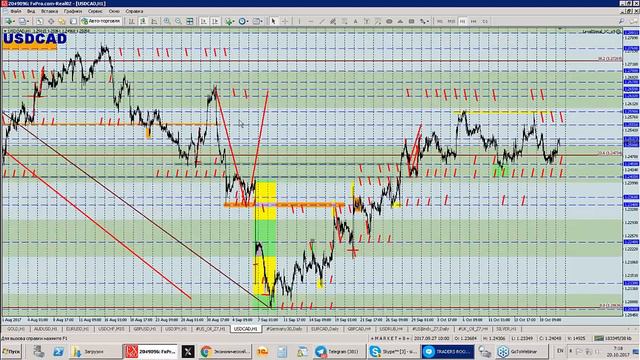Select the triangle drawing tool

coord(400,21)
